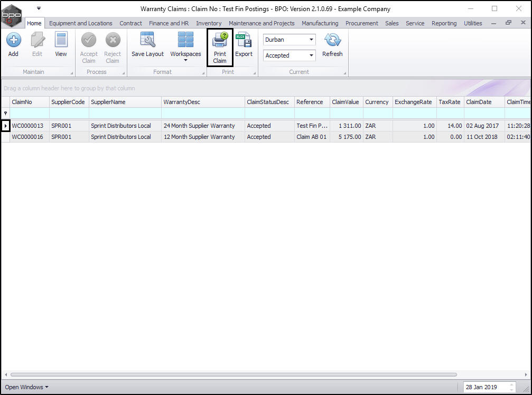Sort by the Reference column header
The width and height of the screenshot is (532, 395).
(312, 102)
